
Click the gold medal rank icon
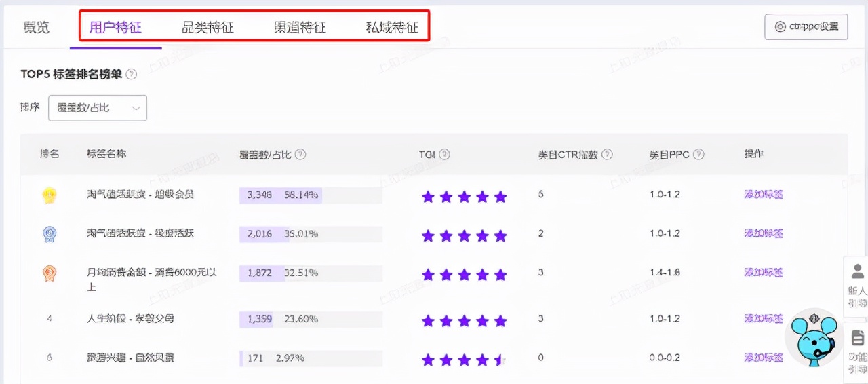tap(50, 195)
